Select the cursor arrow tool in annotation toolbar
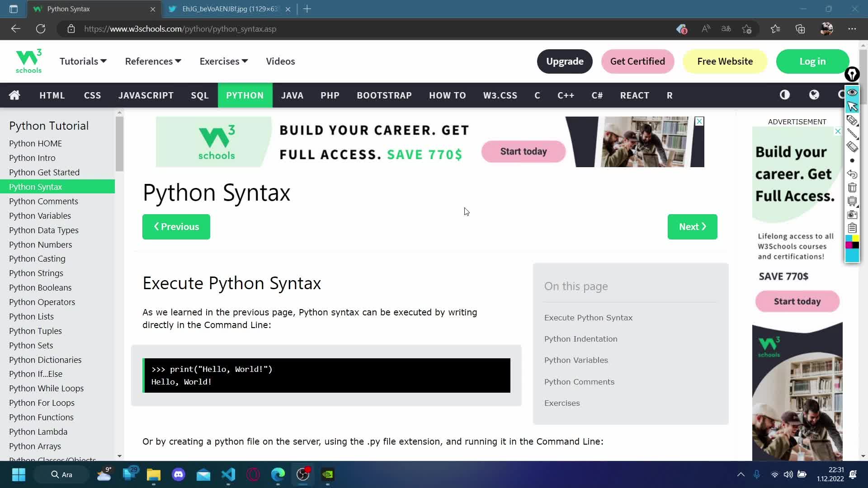This screenshot has height=488, width=868. pos(852,106)
